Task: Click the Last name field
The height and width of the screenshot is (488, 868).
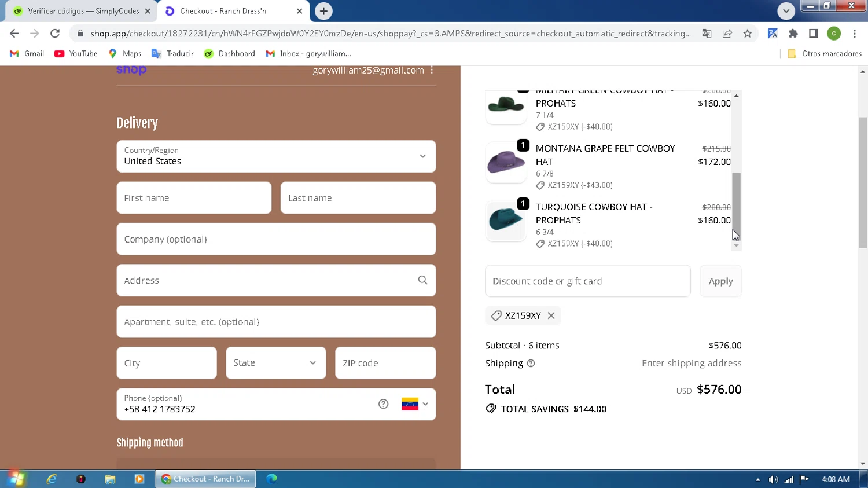Action: [x=358, y=198]
